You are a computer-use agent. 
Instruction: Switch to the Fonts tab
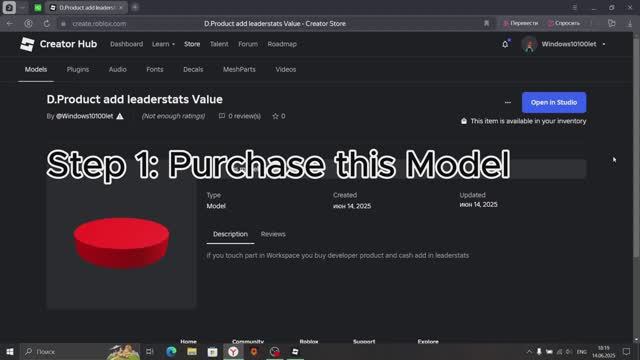[x=155, y=69]
